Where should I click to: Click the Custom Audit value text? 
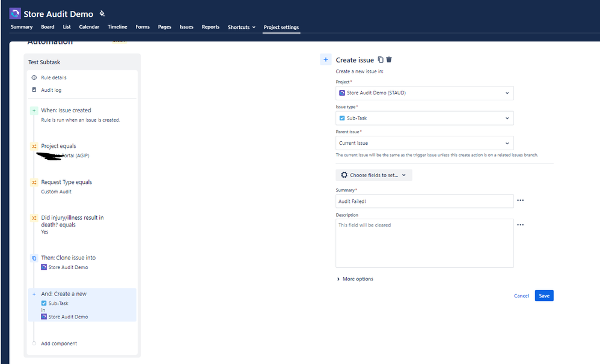(x=57, y=192)
